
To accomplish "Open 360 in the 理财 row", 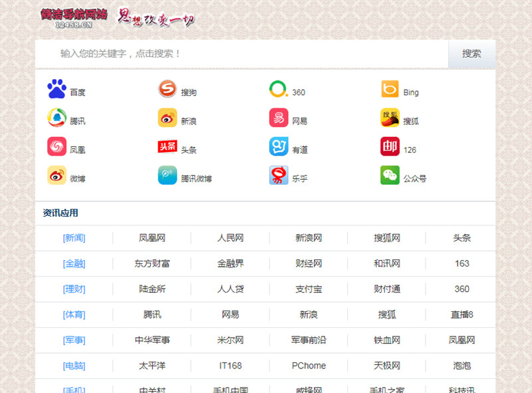I will [462, 289].
